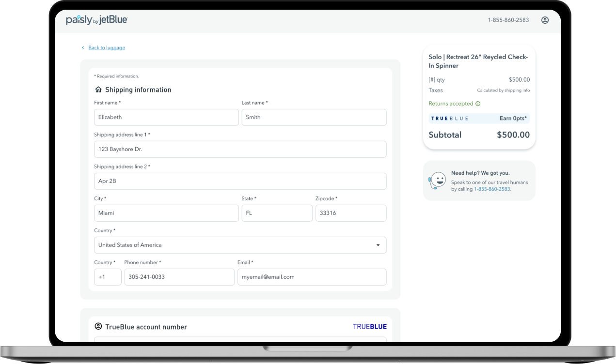Open the Country dropdown arrow
The width and height of the screenshot is (616, 364).
click(378, 245)
